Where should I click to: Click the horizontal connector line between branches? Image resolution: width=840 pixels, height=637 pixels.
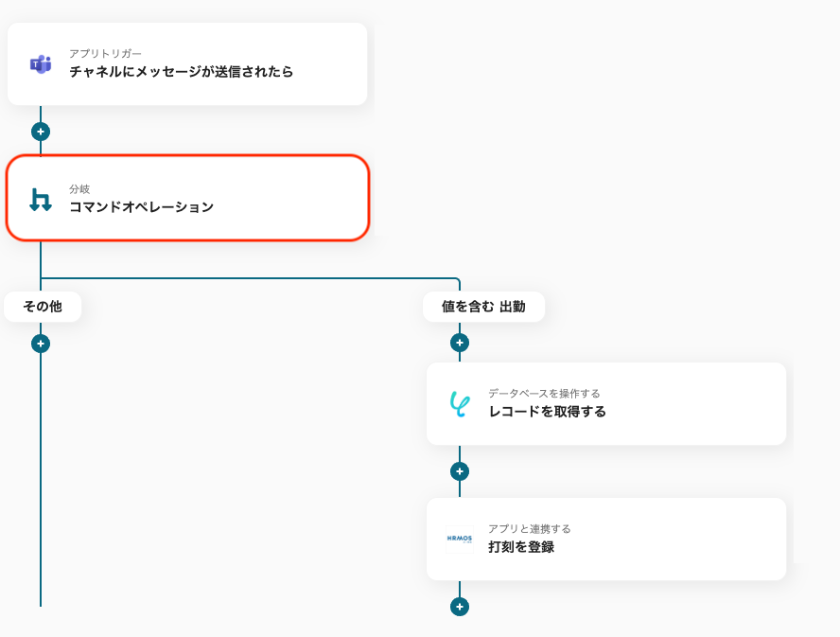pos(250,278)
